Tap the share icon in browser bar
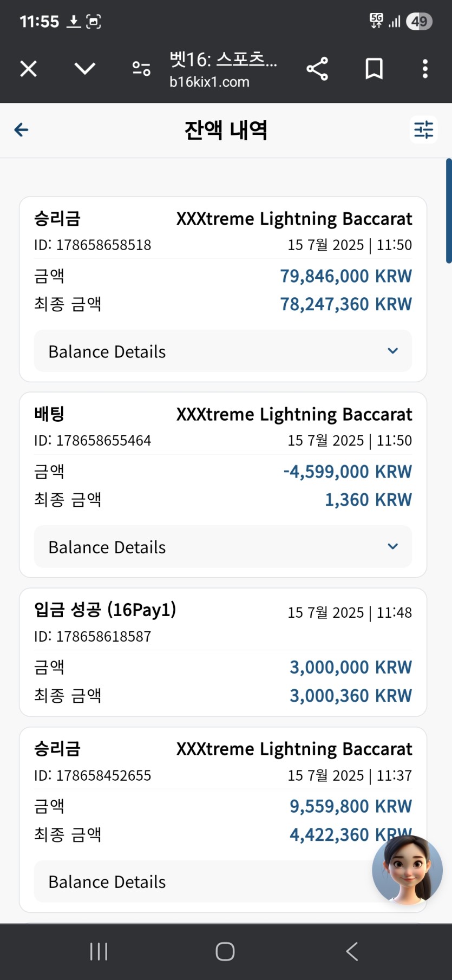452x980 pixels. [317, 69]
